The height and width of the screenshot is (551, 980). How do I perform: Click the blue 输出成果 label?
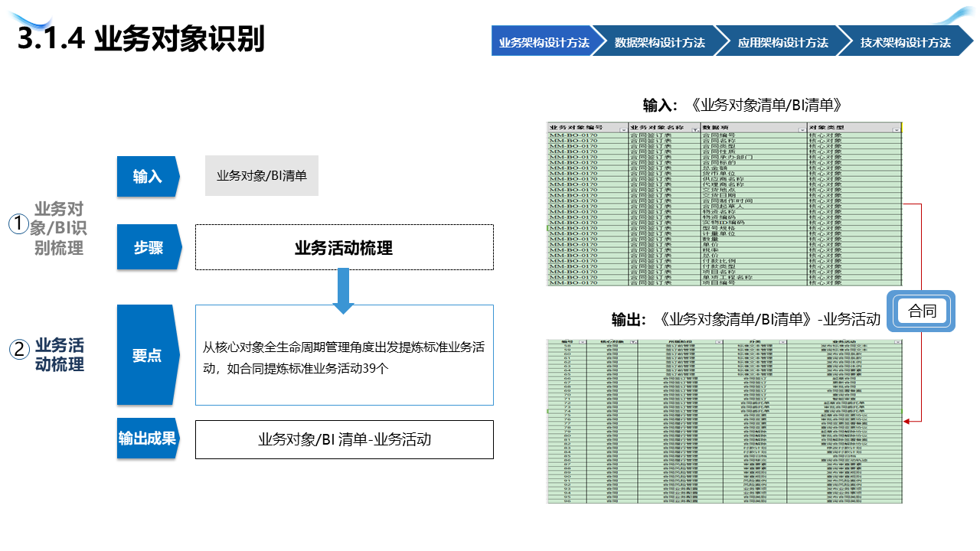tap(147, 439)
